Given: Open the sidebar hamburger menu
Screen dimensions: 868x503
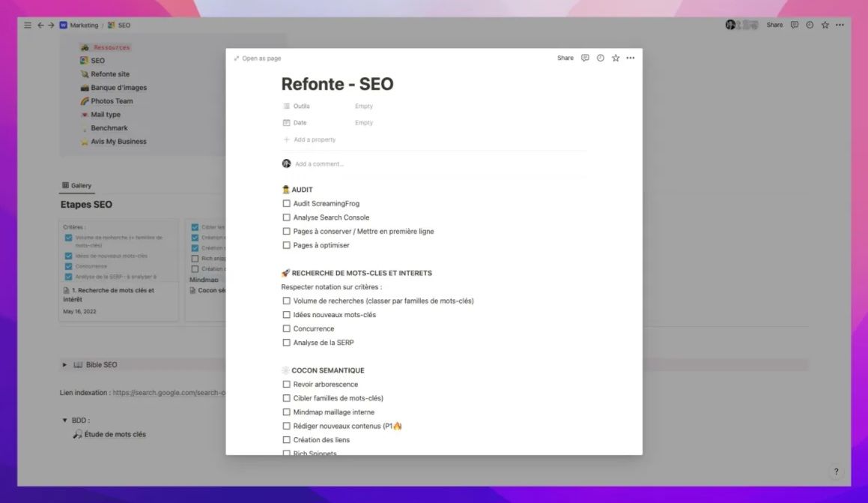Looking at the screenshot, I should [28, 25].
